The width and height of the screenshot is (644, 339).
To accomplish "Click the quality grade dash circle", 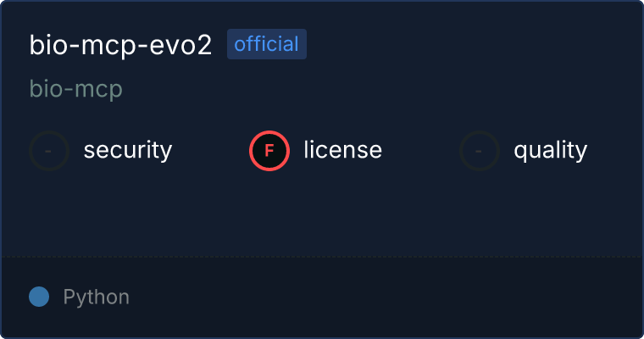I will [x=480, y=151].
